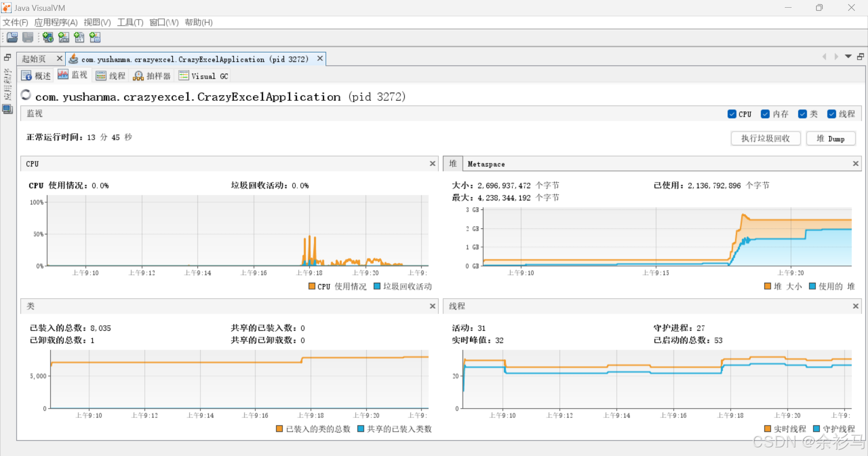Click the Sampler tab's stopwatch icon
Screen dimensions: 868x456
pyautogui.click(x=138, y=76)
